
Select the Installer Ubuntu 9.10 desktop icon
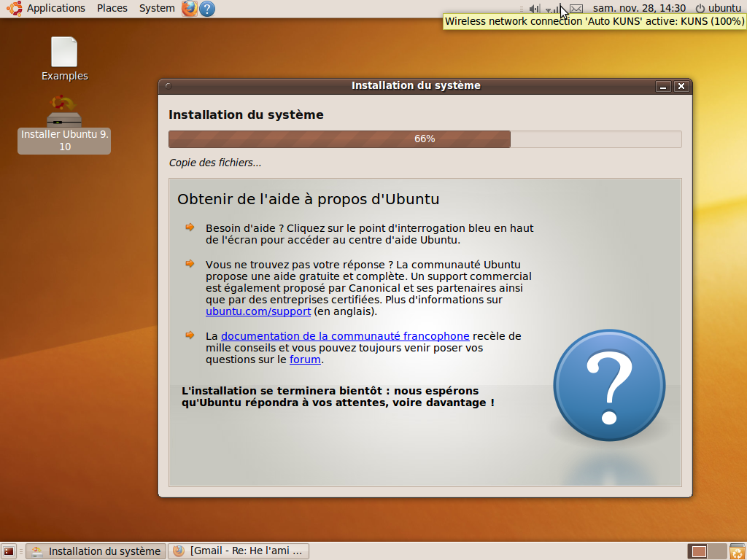click(64, 124)
